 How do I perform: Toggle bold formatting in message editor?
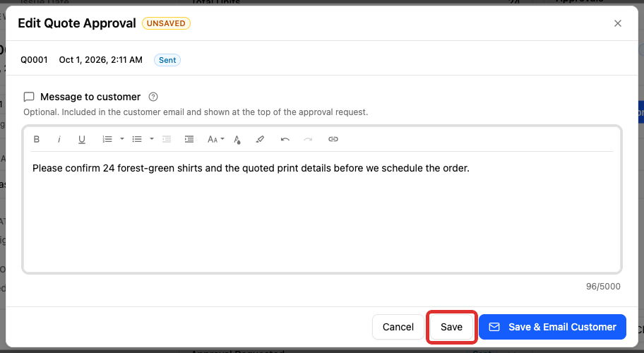(x=37, y=139)
